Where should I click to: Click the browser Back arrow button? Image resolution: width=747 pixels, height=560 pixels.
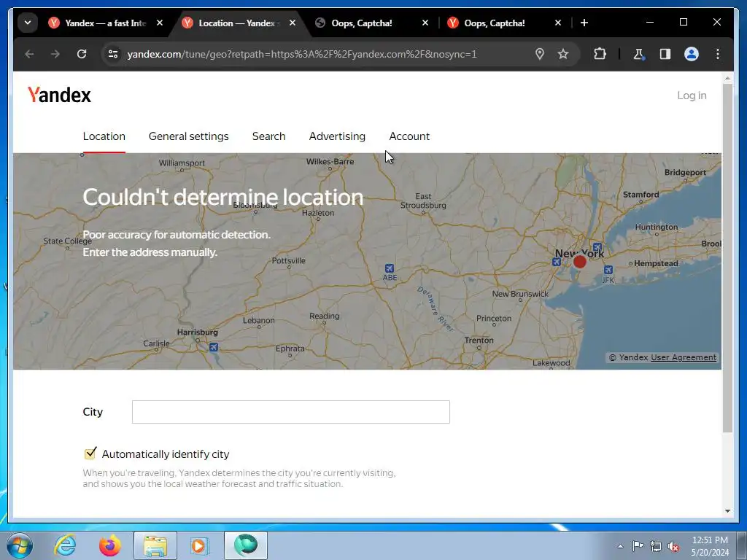[x=29, y=54]
